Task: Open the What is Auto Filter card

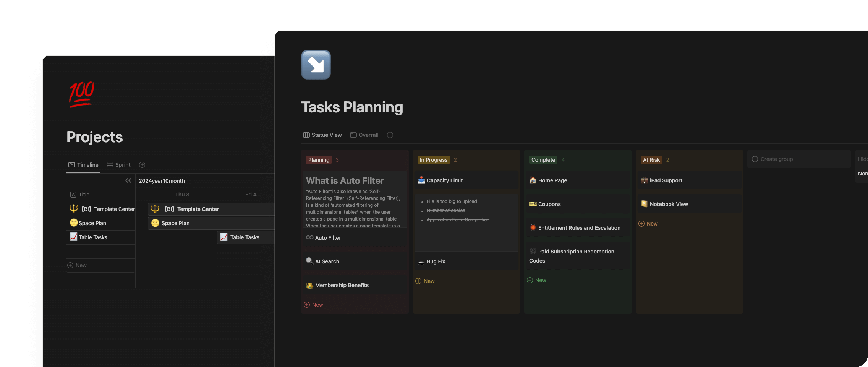Action: point(344,181)
